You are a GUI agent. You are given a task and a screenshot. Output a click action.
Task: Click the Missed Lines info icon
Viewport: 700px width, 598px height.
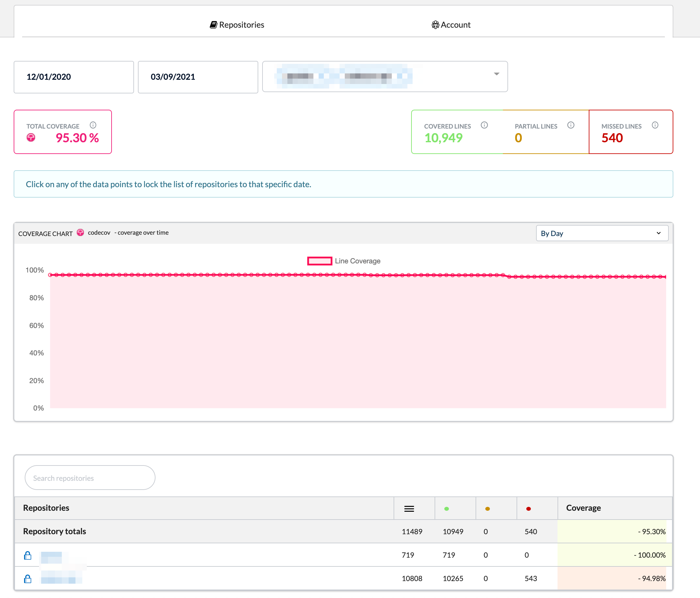[x=655, y=125]
